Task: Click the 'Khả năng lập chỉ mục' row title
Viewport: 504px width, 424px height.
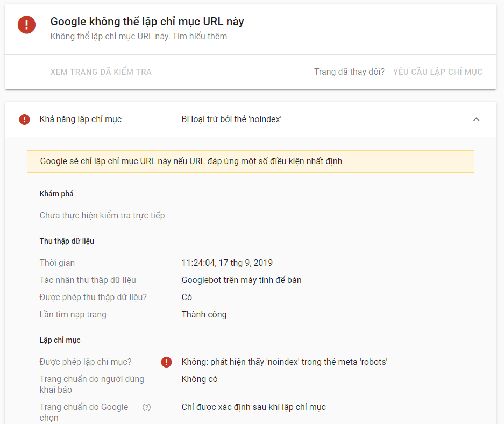Action: 81,119
